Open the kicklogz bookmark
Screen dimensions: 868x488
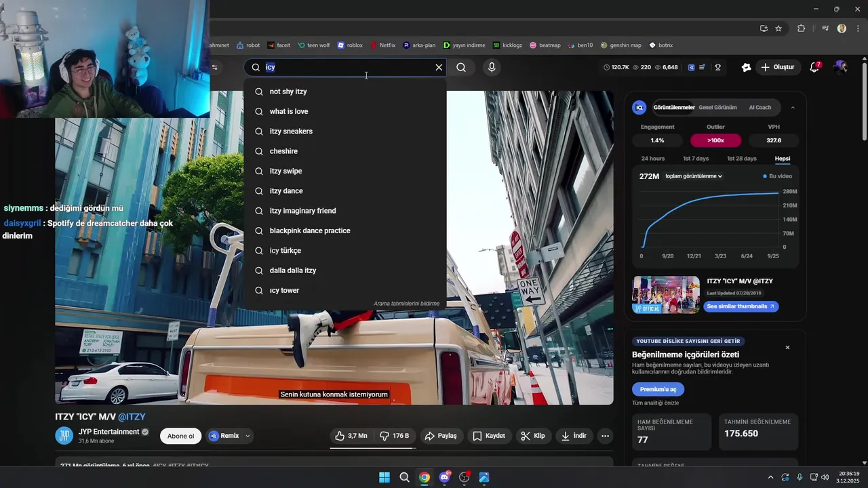point(507,45)
